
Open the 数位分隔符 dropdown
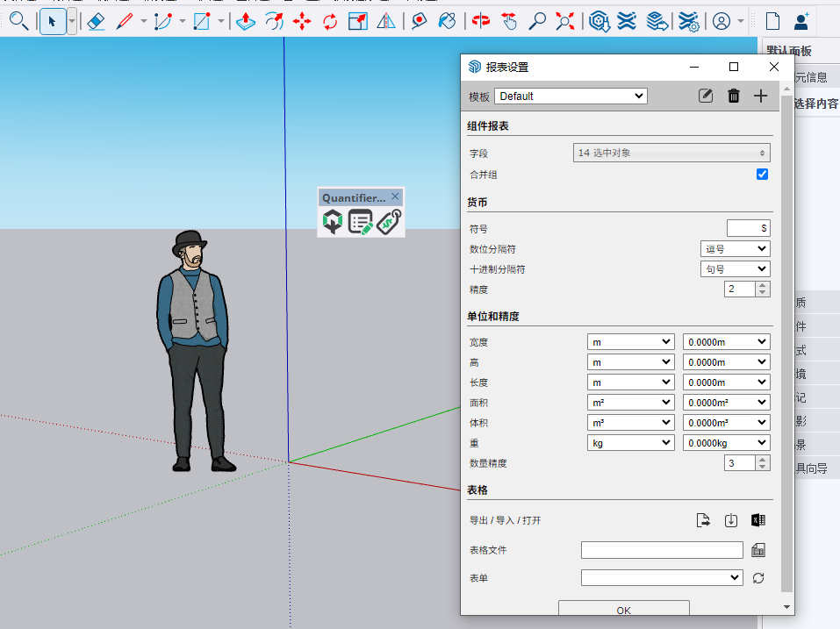(735, 248)
